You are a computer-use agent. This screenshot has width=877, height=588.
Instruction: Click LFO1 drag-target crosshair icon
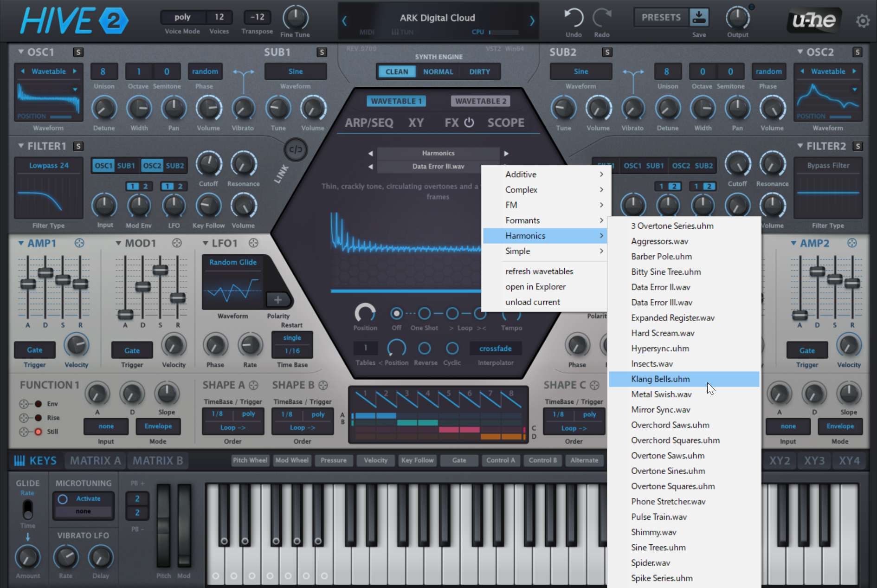pos(253,243)
